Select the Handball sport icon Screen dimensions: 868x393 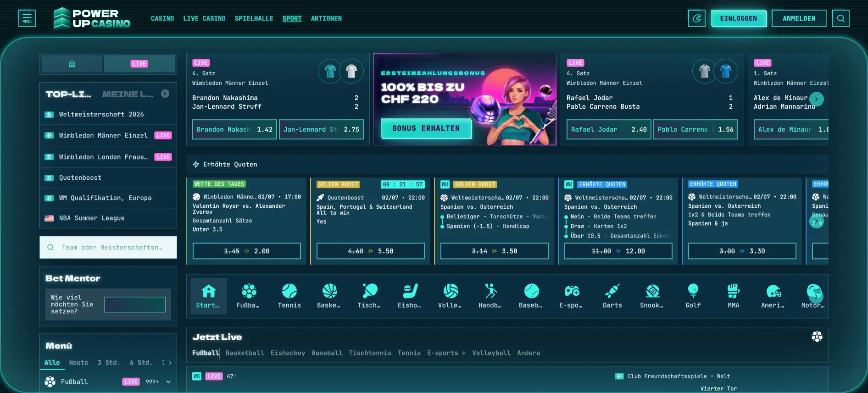coord(491,296)
